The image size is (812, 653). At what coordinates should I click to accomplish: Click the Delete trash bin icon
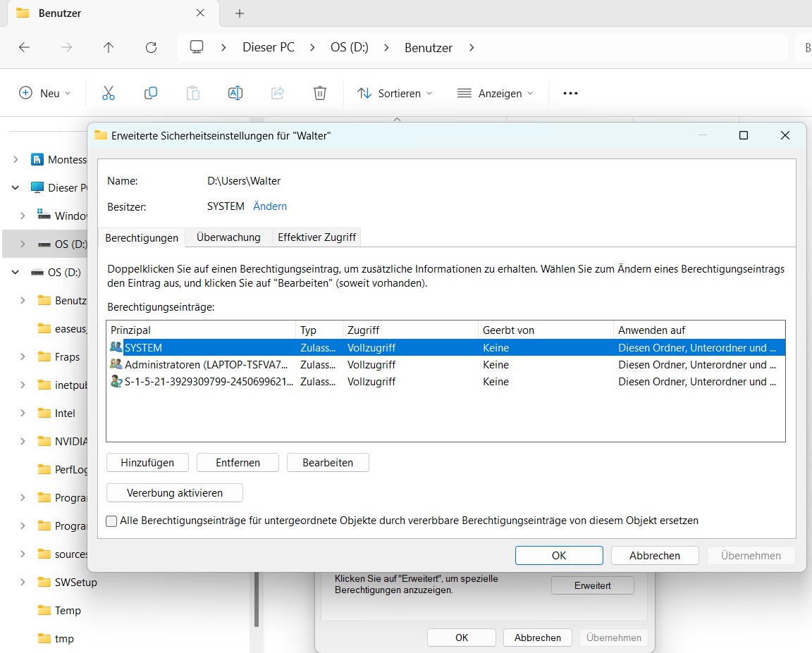pyautogui.click(x=320, y=93)
